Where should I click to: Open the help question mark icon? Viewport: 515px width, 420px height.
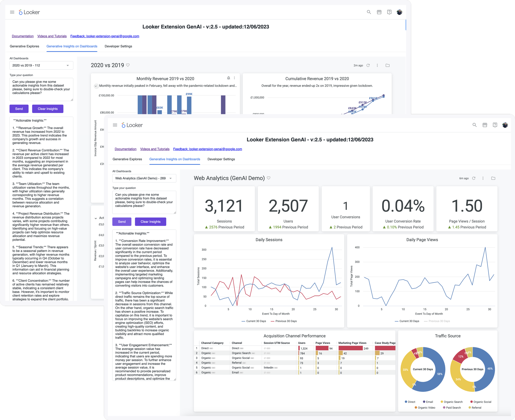pyautogui.click(x=495, y=125)
